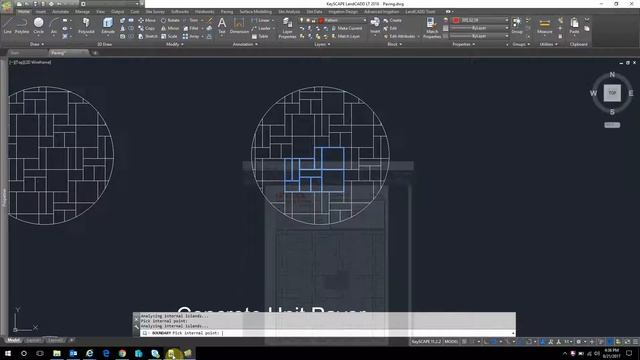
Task: Click North on the ViewCube compass
Action: (x=612, y=74)
